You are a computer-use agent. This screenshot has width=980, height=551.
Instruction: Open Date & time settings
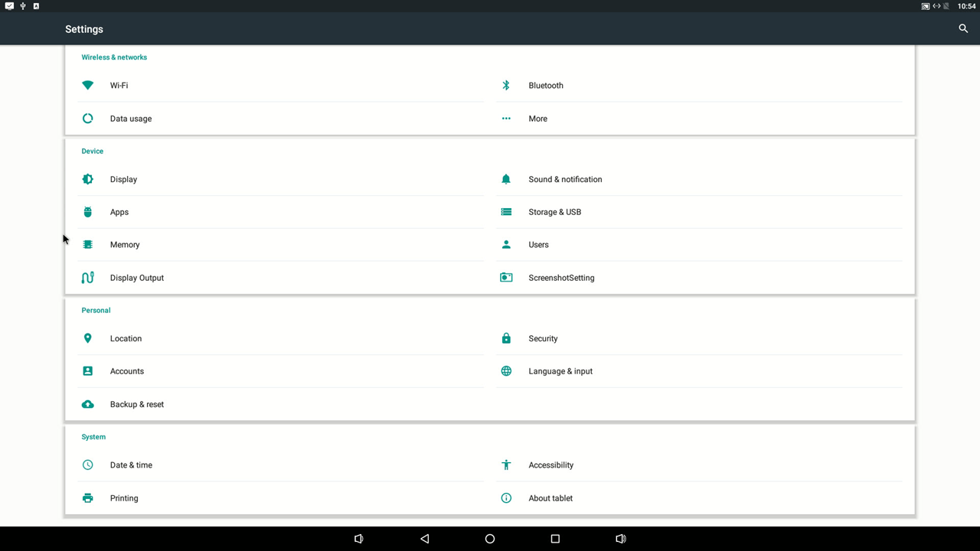coord(131,465)
